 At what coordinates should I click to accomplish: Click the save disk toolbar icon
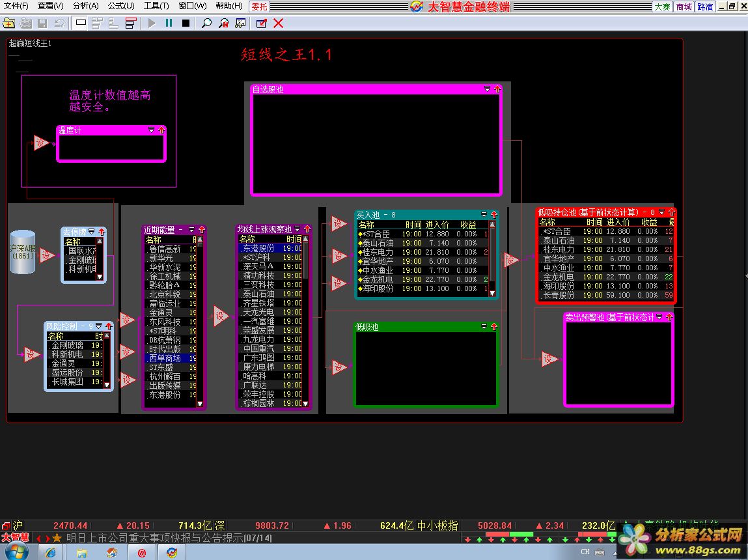tap(42, 23)
